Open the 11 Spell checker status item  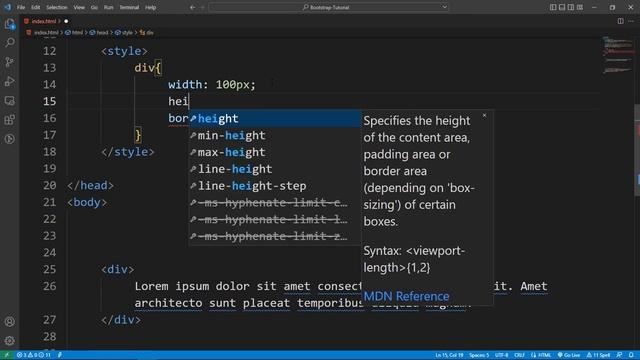pos(598,355)
